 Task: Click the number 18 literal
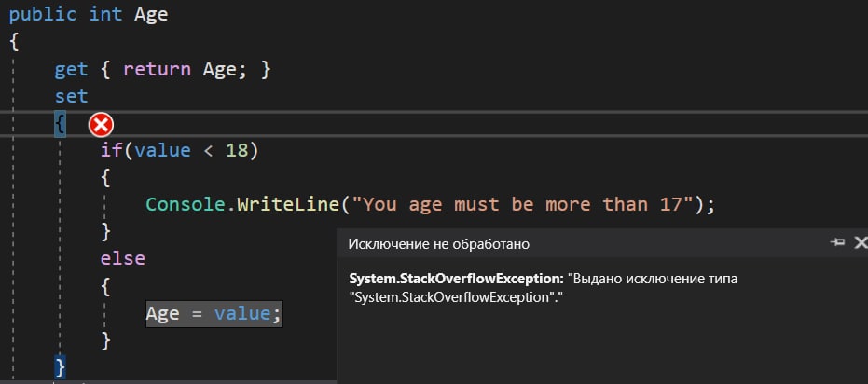237,150
